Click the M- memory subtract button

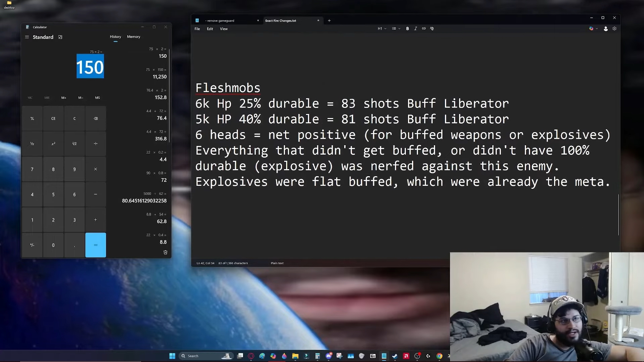pos(81,98)
